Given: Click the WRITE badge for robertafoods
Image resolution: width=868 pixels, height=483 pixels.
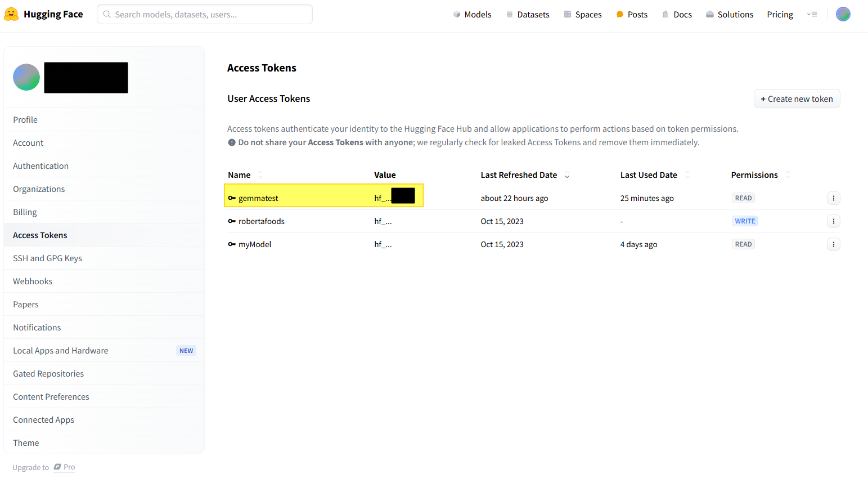Looking at the screenshot, I should point(745,221).
